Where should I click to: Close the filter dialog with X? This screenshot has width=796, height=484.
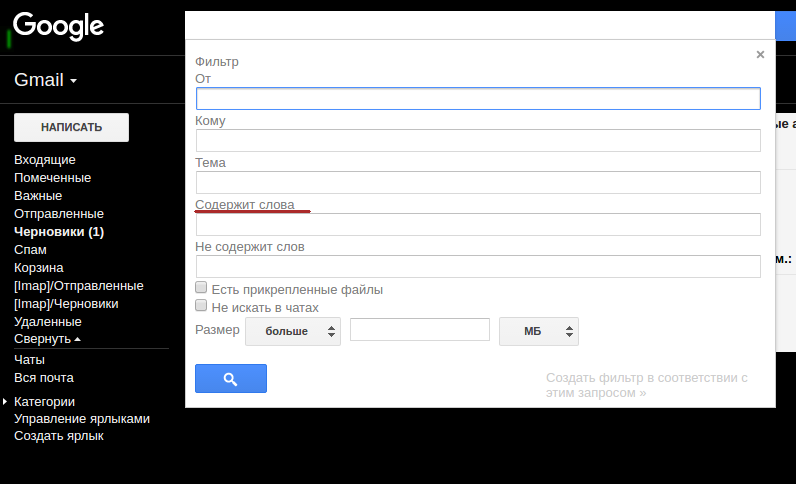[x=760, y=55]
